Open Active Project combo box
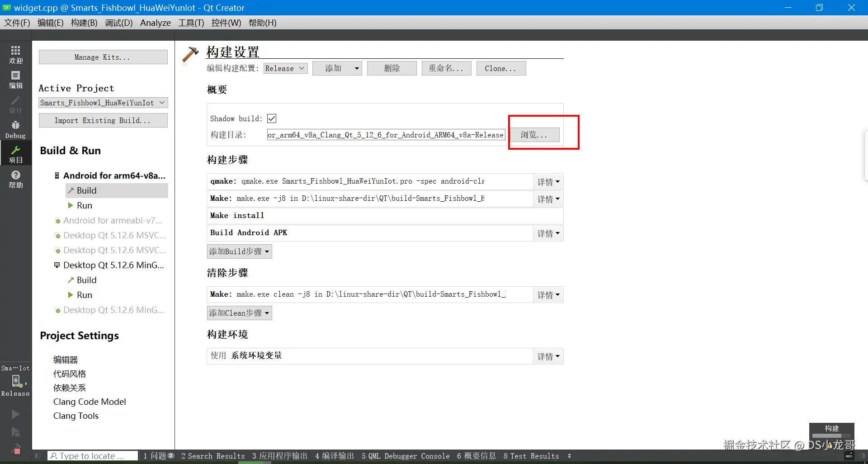This screenshot has height=464, width=868. [103, 103]
